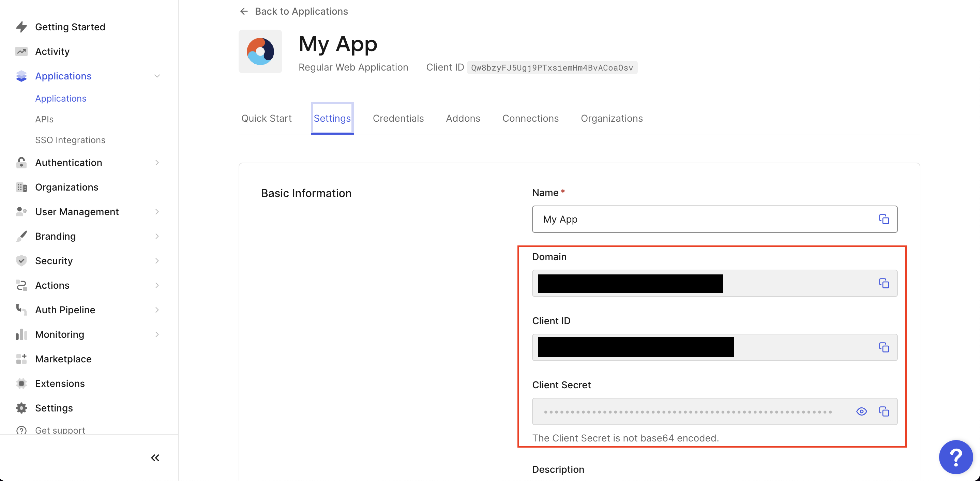Open the Auth Pipeline icon
This screenshot has height=481, width=980.
(21, 310)
